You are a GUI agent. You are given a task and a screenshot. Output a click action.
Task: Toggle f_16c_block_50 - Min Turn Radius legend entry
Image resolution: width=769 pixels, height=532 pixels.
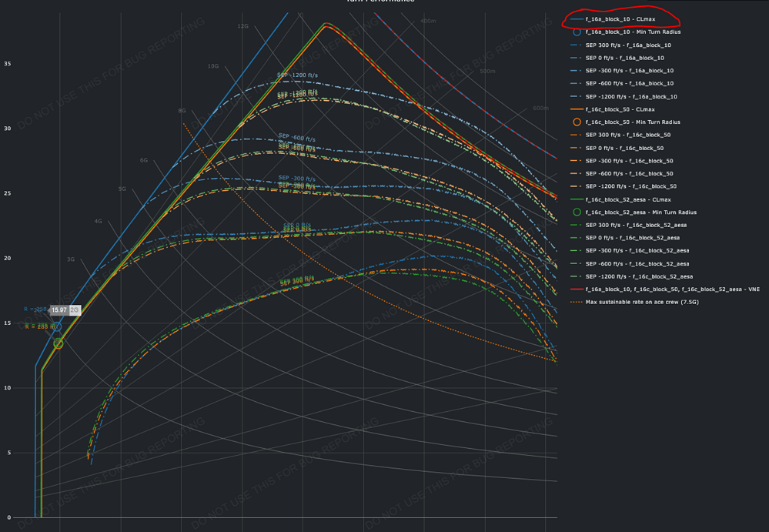tap(625, 122)
